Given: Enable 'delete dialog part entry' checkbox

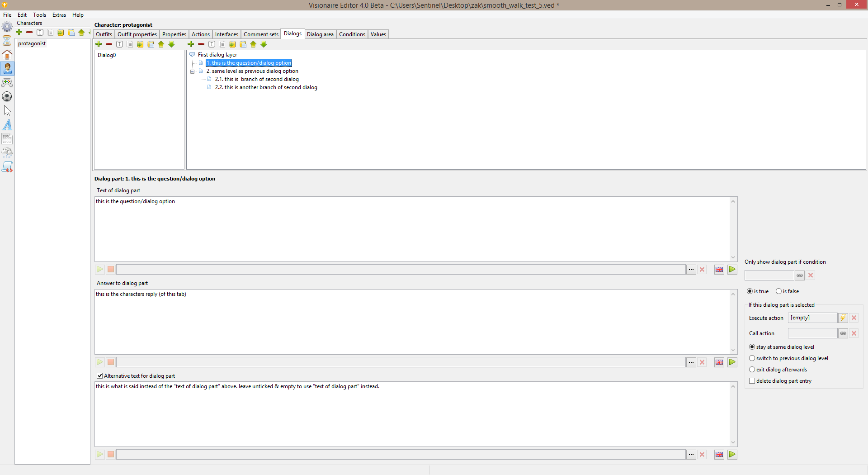Looking at the screenshot, I should [x=752, y=381].
